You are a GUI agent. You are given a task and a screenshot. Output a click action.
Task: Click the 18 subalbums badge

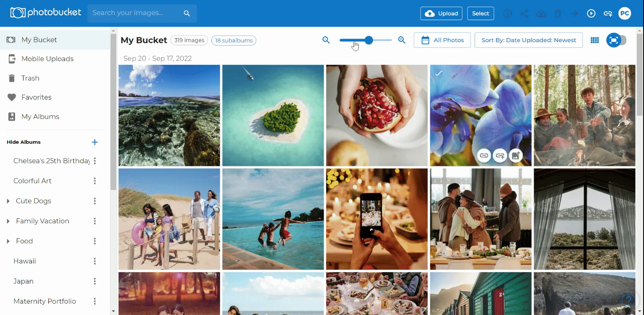coord(234,40)
